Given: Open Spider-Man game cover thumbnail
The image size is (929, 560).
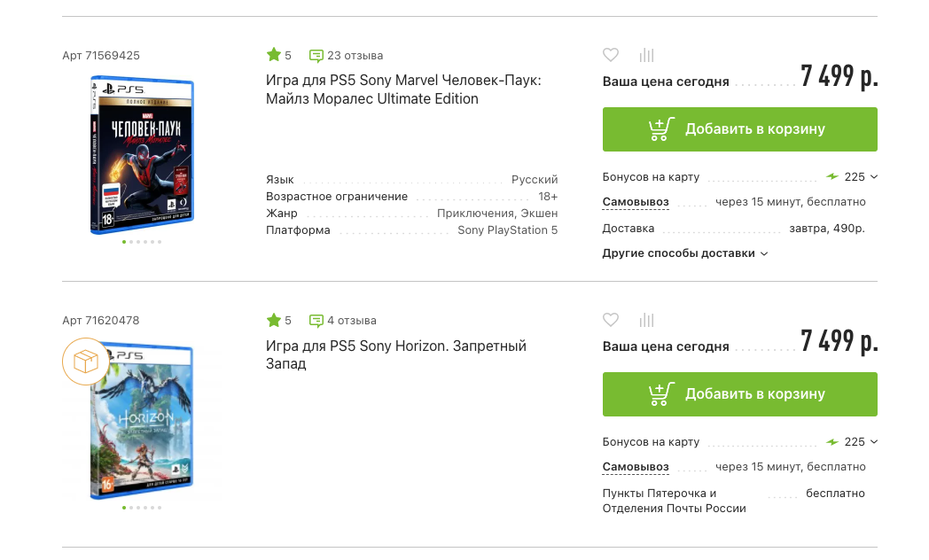Looking at the screenshot, I should pos(142,155).
